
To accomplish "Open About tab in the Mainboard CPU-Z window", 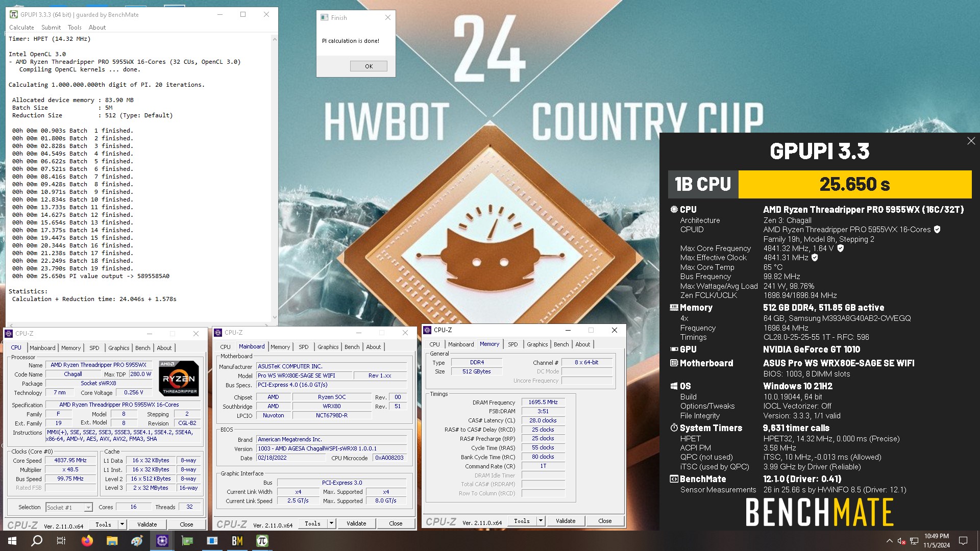I will [373, 347].
